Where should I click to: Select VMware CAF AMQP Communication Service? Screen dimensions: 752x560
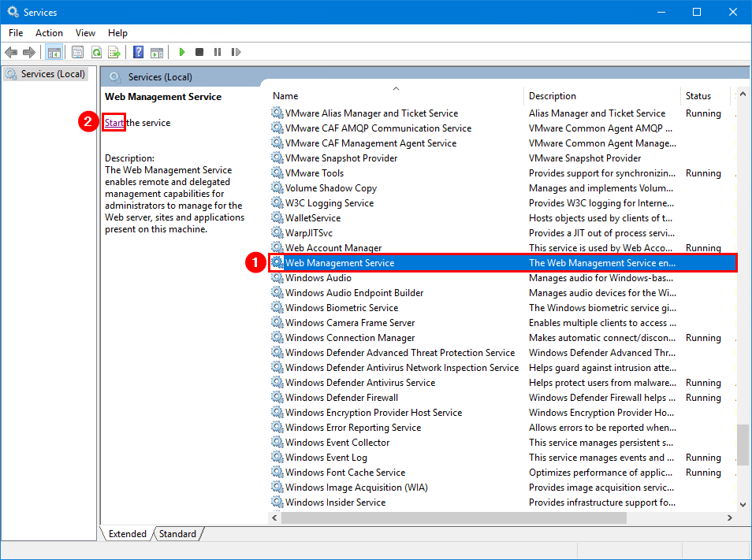378,128
